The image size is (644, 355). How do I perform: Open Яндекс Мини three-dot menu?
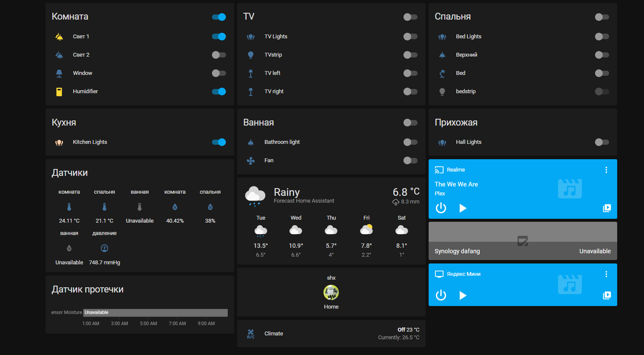click(x=606, y=274)
